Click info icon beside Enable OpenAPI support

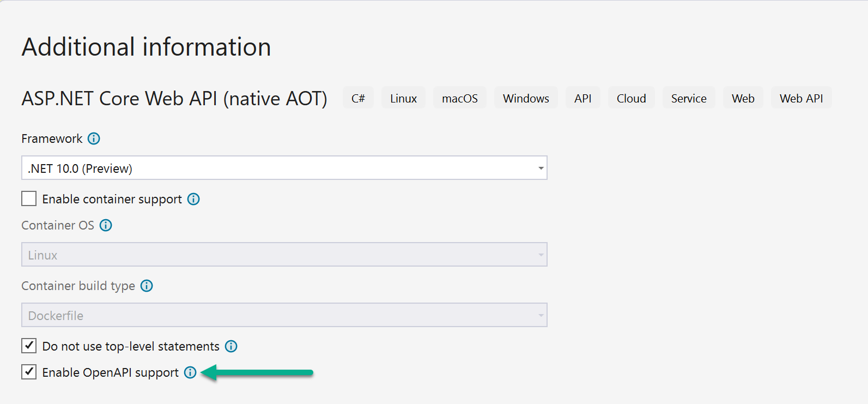click(x=190, y=372)
